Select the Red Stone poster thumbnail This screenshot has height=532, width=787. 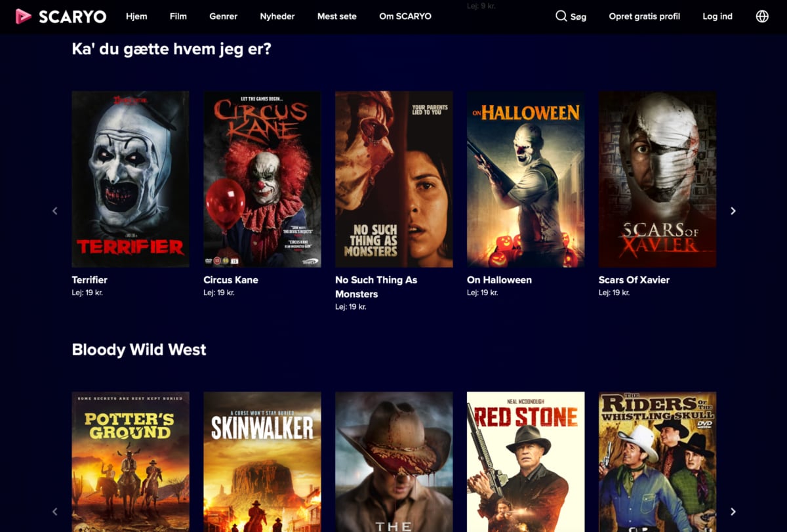(526, 462)
